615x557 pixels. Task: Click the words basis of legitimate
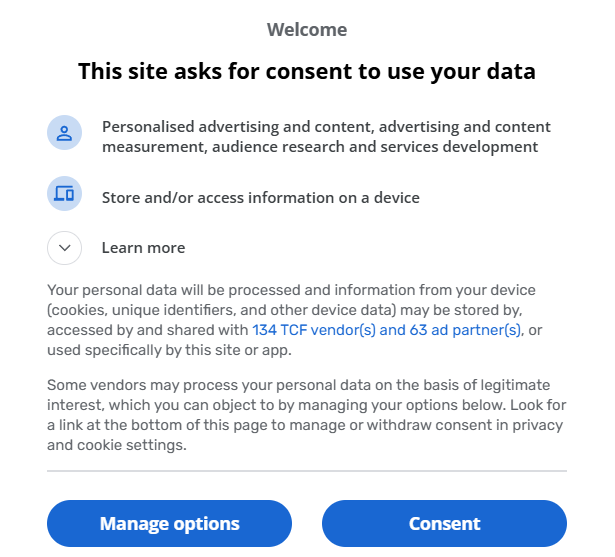click(473, 385)
